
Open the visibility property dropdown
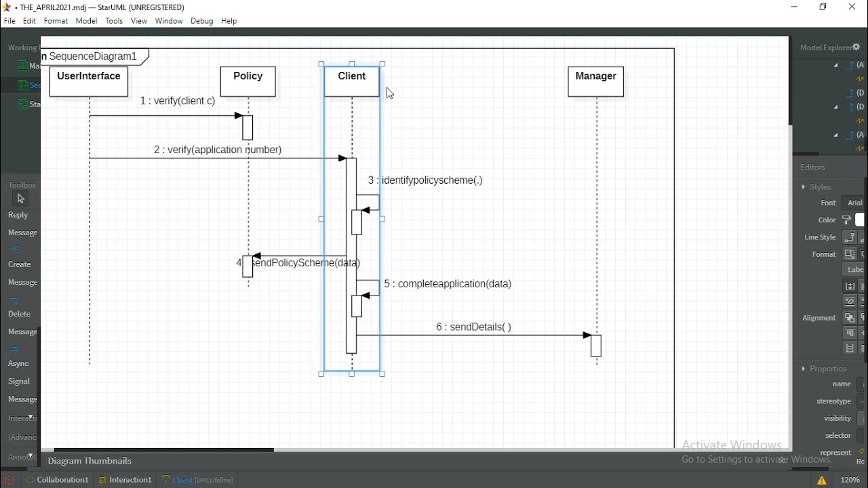[861, 420]
